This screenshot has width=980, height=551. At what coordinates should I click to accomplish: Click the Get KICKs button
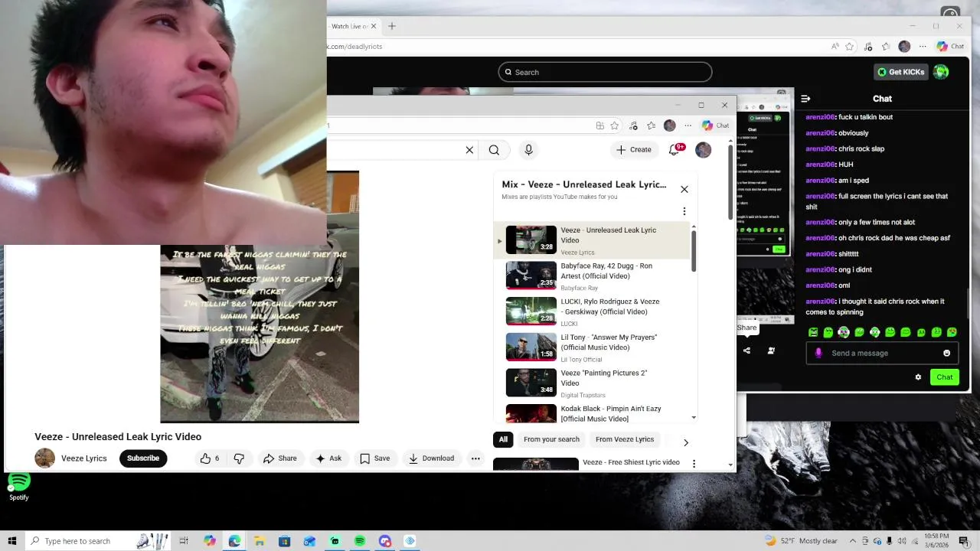click(x=901, y=72)
